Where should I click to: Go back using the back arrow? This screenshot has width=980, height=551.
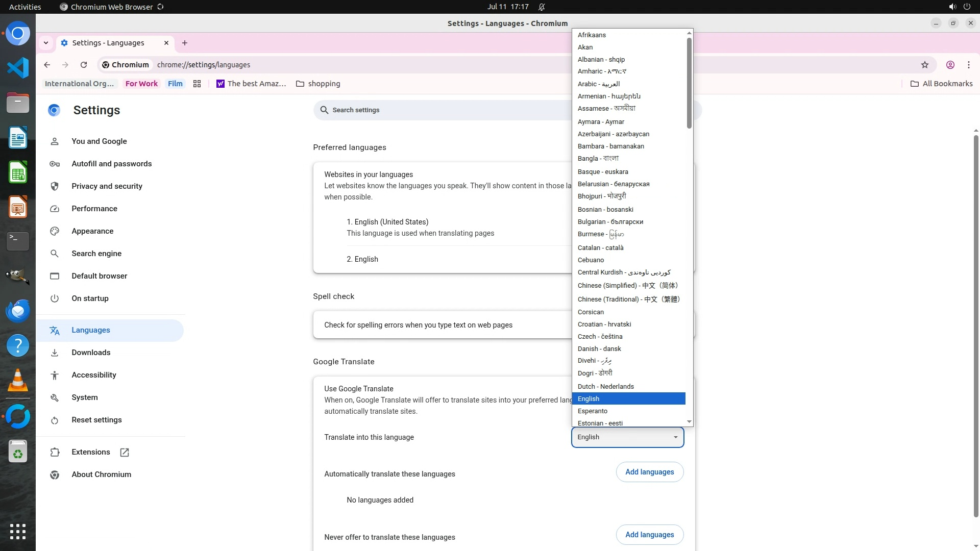pos(47,65)
